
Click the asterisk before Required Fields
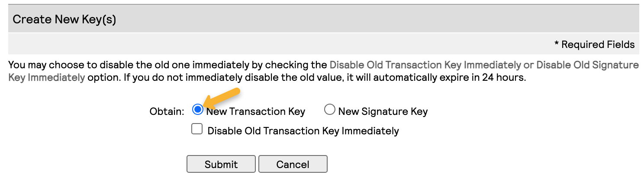coord(557,44)
